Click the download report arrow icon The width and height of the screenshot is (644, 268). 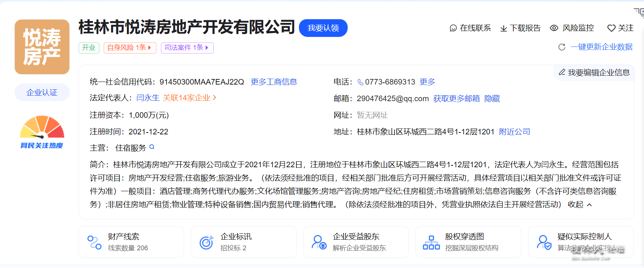(503, 28)
